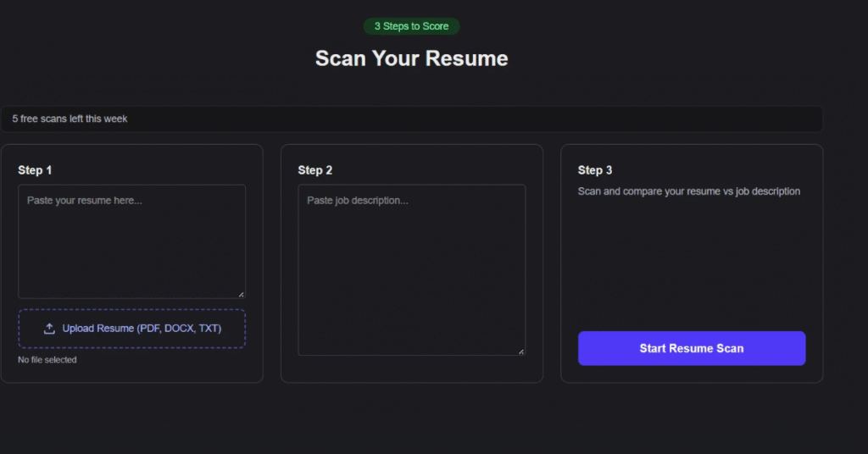Click the 'Step 3' label
868x454 pixels.
[595, 170]
